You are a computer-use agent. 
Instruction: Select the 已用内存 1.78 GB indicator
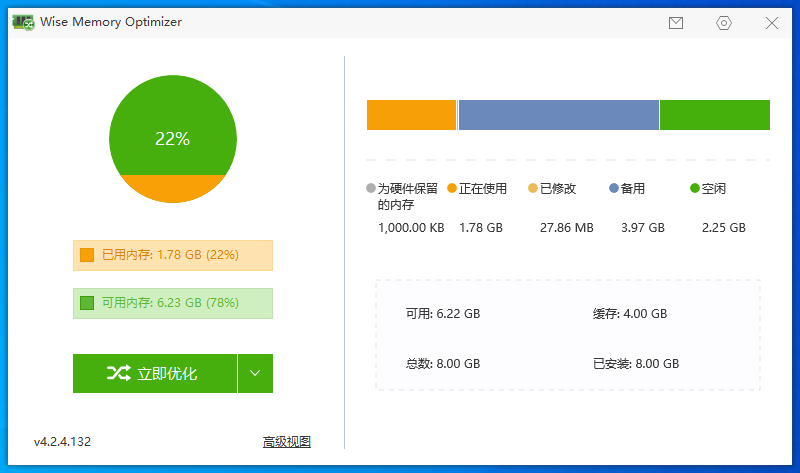173,255
